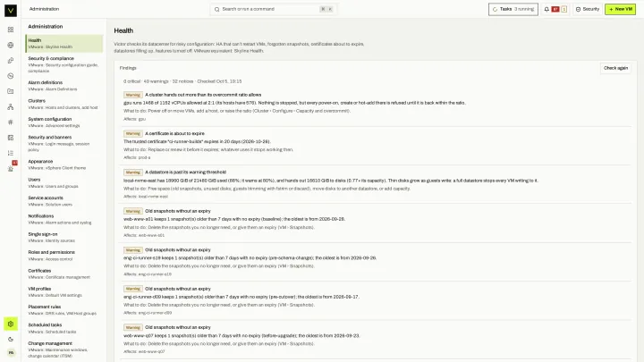
Task: Click the hash tag icon in rail
Action: click(11, 122)
